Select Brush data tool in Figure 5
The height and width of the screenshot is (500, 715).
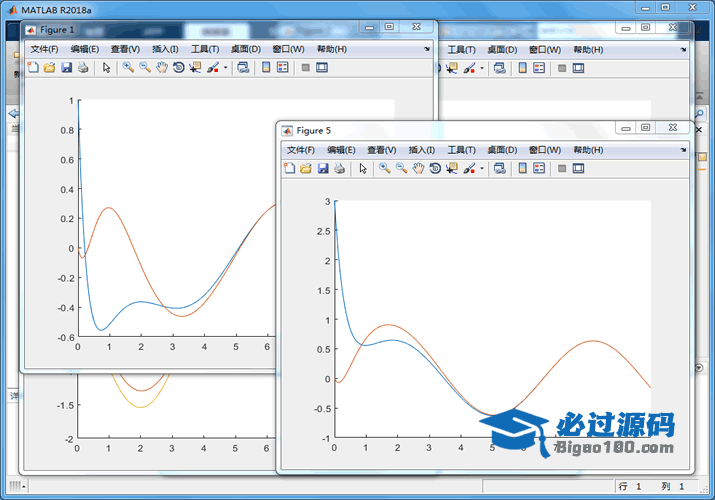point(469,168)
